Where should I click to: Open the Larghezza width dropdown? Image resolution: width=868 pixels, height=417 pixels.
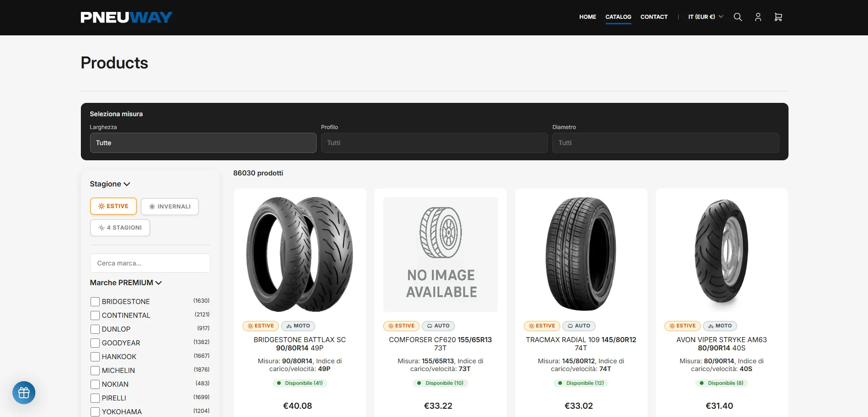tap(203, 143)
